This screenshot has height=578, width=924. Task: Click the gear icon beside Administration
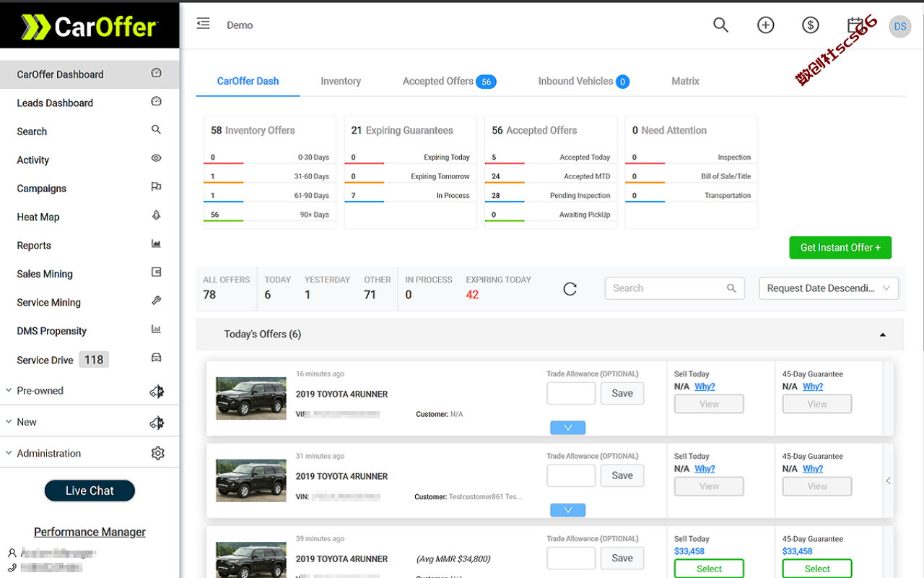coord(158,453)
